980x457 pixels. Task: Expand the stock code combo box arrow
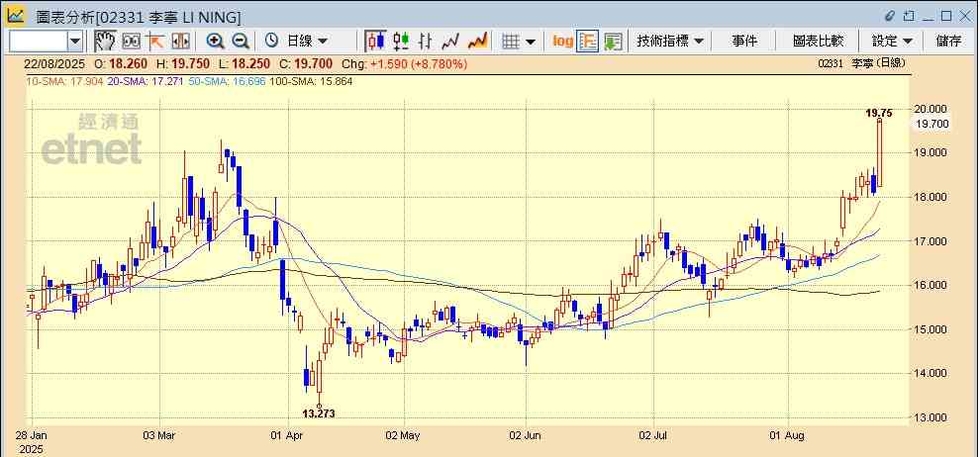[x=75, y=42]
